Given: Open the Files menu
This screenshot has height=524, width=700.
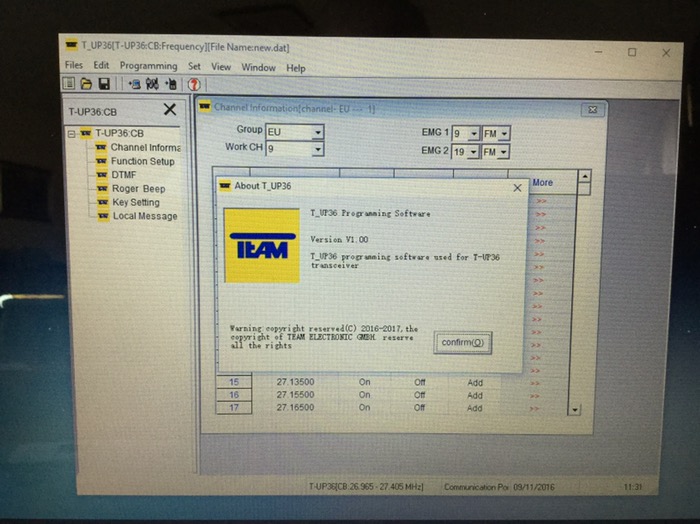Looking at the screenshot, I should point(74,65).
